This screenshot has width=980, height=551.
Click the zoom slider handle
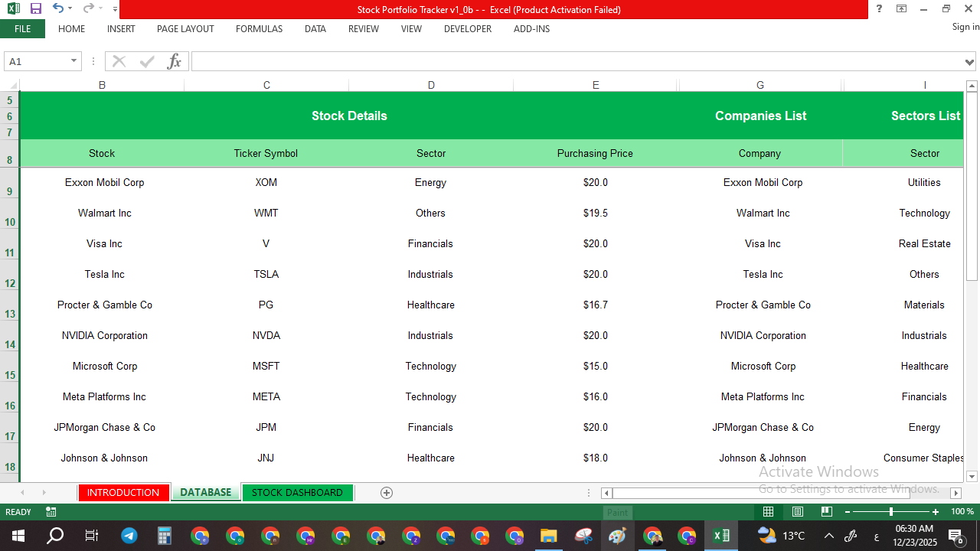(891, 511)
